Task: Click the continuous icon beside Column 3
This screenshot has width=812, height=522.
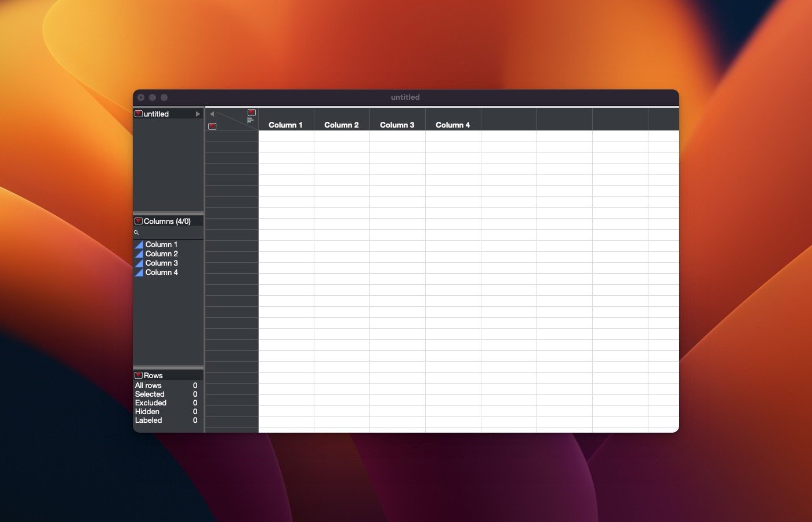Action: (139, 263)
